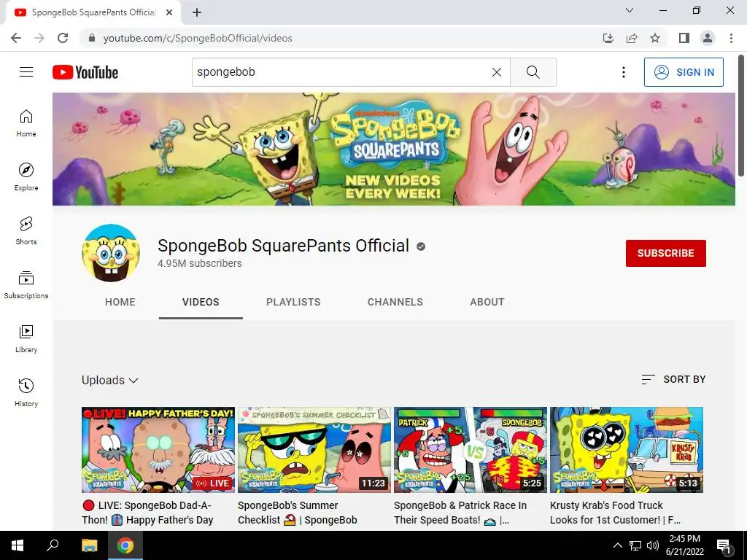
Task: Open File Explorer from taskbar
Action: click(x=89, y=545)
